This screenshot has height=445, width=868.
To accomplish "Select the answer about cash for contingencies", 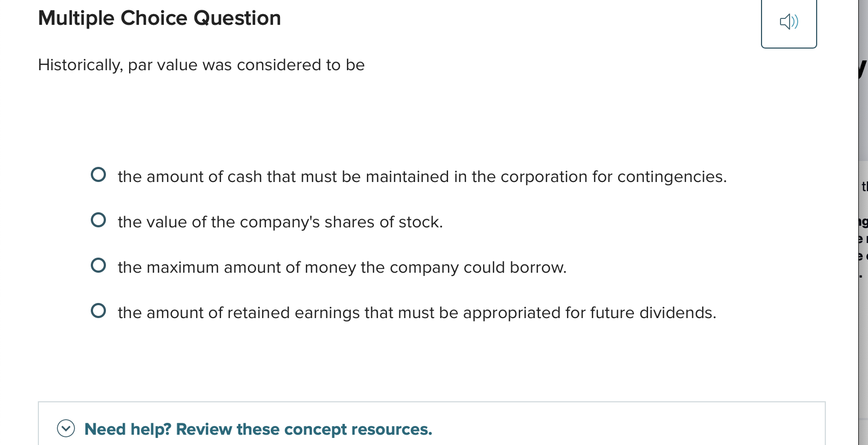I will pos(98,174).
